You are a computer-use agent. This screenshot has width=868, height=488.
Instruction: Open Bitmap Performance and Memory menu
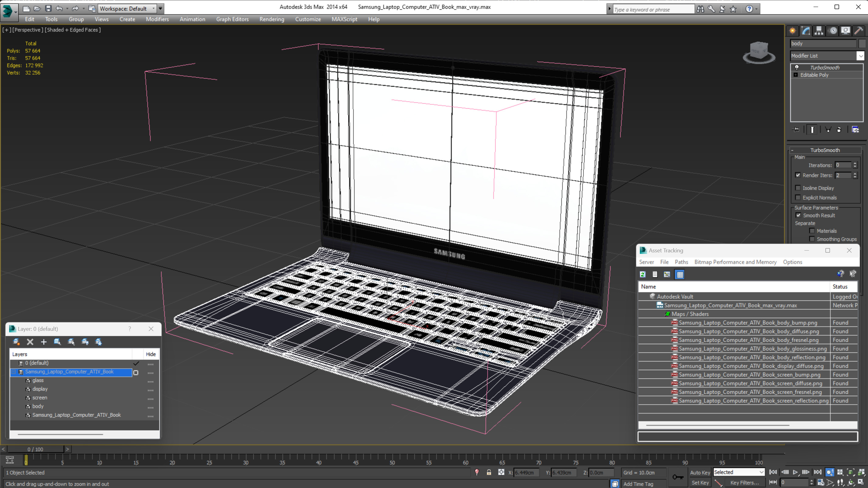pyautogui.click(x=735, y=262)
